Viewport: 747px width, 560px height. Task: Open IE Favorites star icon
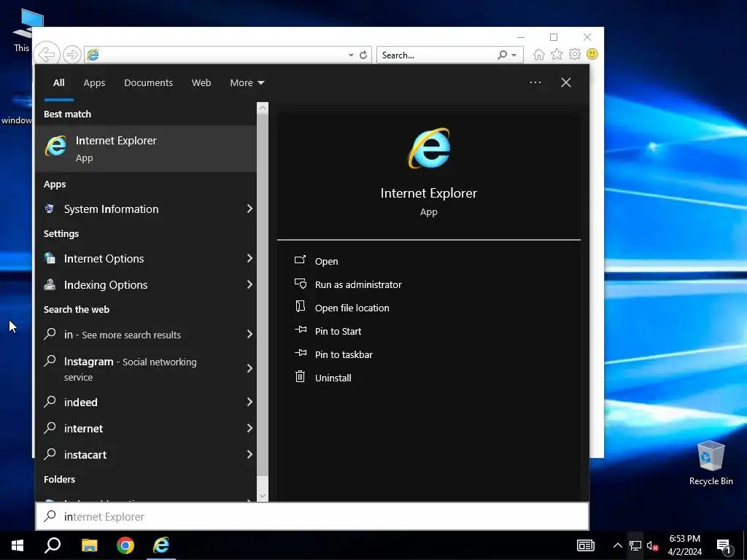[x=557, y=54]
